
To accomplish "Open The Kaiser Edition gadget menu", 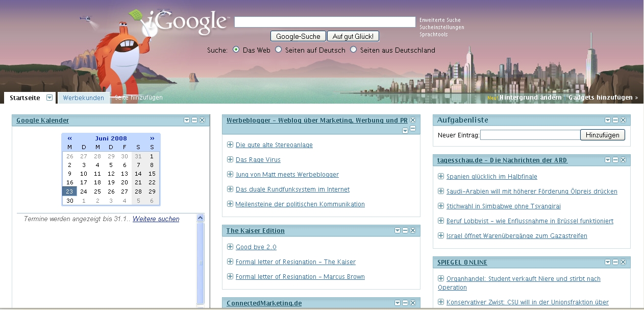I will click(x=398, y=231).
